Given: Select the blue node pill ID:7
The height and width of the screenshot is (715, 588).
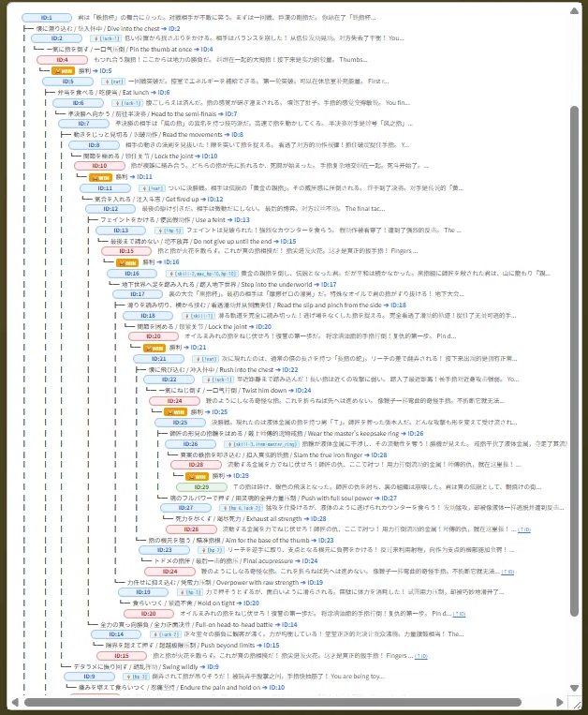Looking at the screenshot, I should 83,124.
